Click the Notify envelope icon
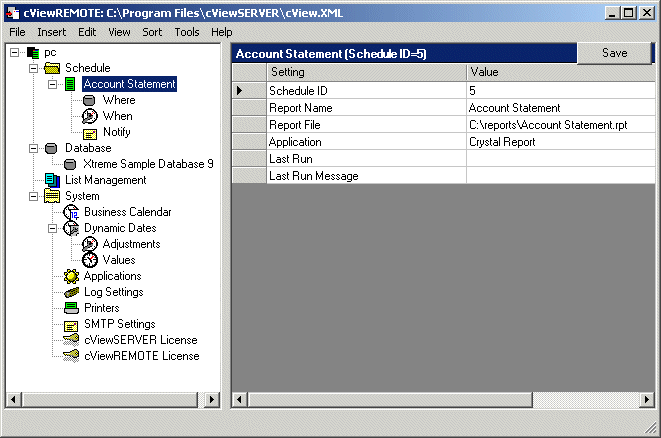 90,134
